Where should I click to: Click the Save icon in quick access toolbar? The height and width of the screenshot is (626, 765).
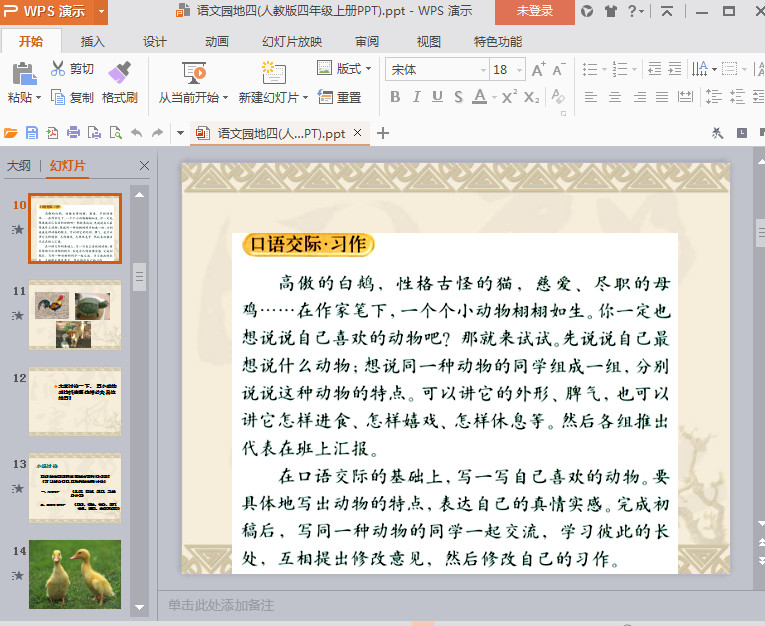tap(32, 133)
